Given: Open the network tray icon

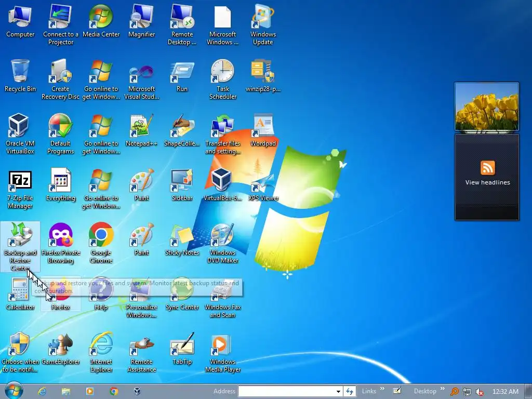Looking at the screenshot, I should pyautogui.click(x=467, y=392).
